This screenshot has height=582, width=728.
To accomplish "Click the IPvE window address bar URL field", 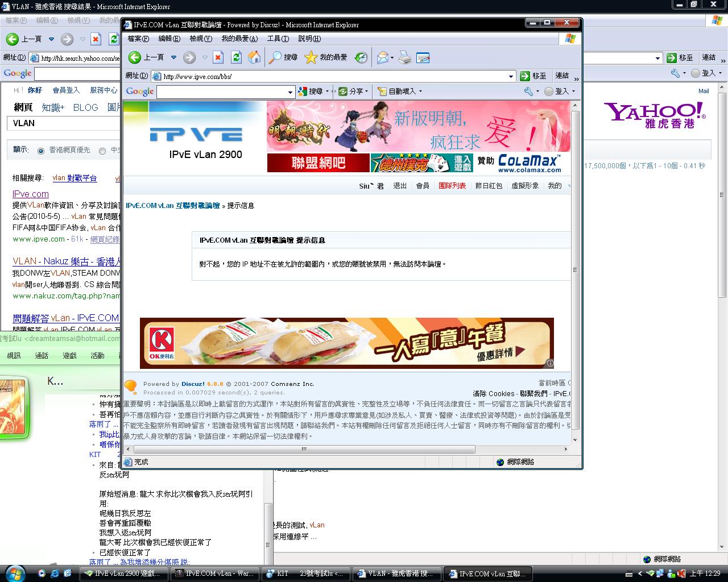I will pos(334,76).
